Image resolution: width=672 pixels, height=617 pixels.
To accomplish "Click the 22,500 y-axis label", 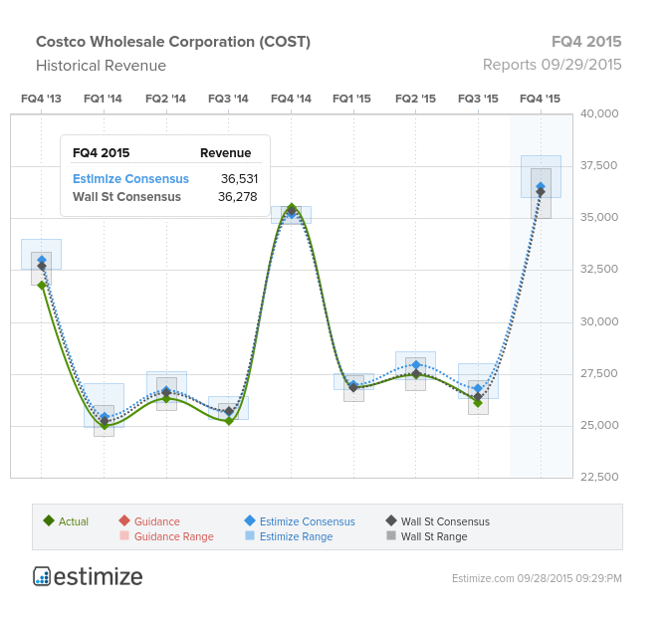I will pyautogui.click(x=599, y=477).
